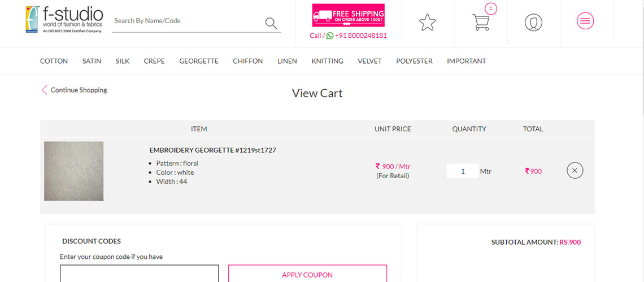This screenshot has width=644, height=282.
Task: Click the '(For Retail)' label
Action: tap(393, 176)
